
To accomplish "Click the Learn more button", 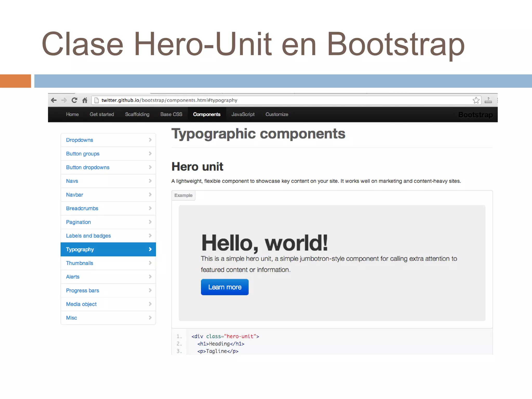I will click(x=225, y=287).
